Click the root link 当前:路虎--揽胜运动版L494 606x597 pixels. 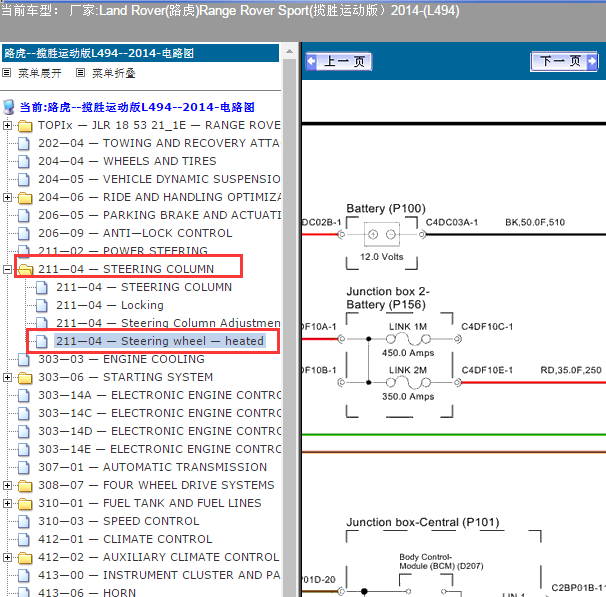point(137,107)
